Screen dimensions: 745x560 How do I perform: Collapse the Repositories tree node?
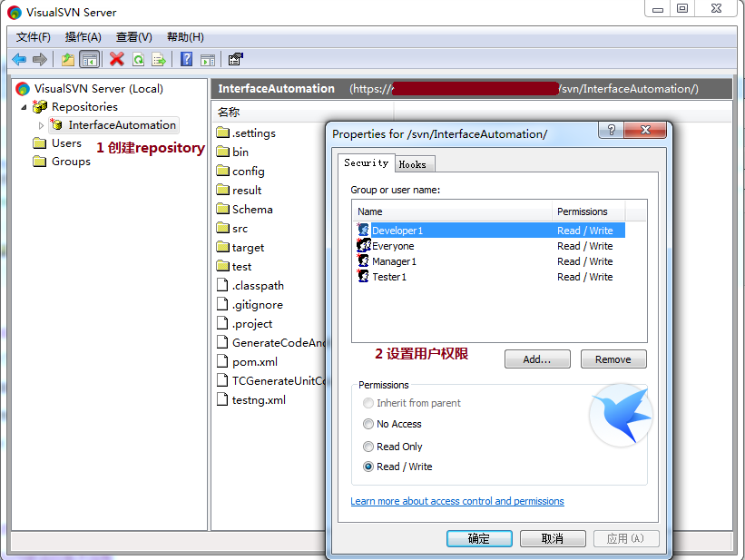24,107
